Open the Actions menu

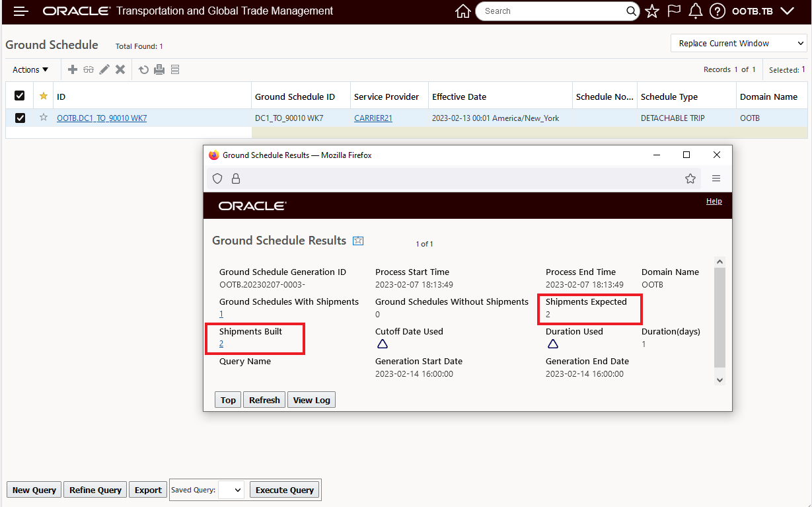pos(30,69)
